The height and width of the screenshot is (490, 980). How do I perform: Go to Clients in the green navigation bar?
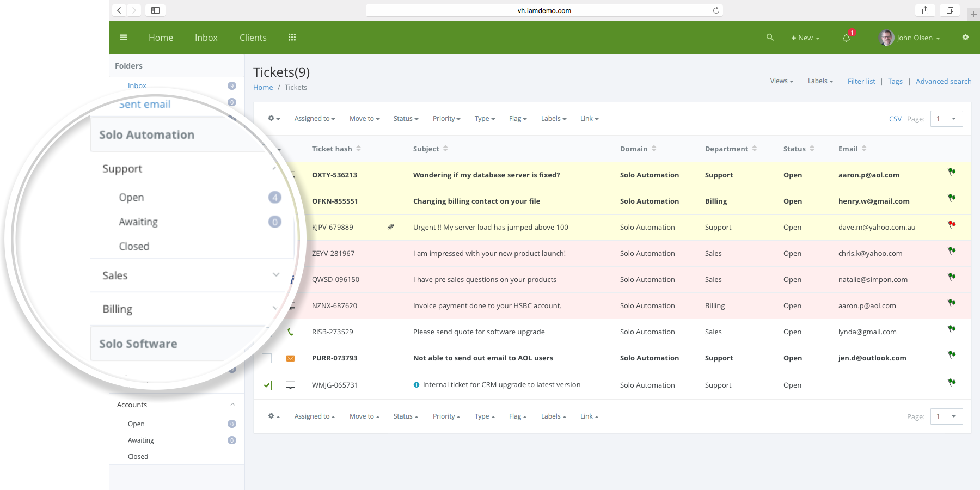(253, 38)
